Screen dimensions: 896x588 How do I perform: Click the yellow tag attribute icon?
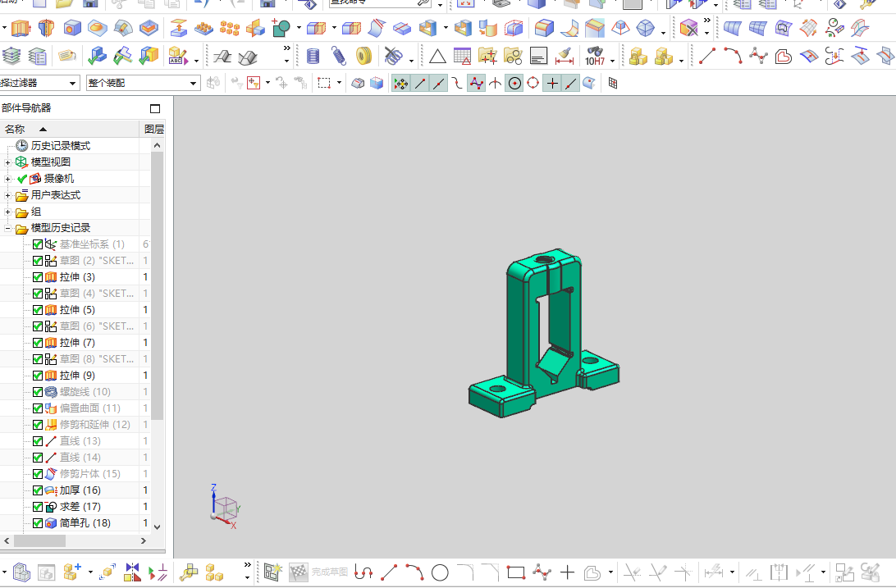66,56
